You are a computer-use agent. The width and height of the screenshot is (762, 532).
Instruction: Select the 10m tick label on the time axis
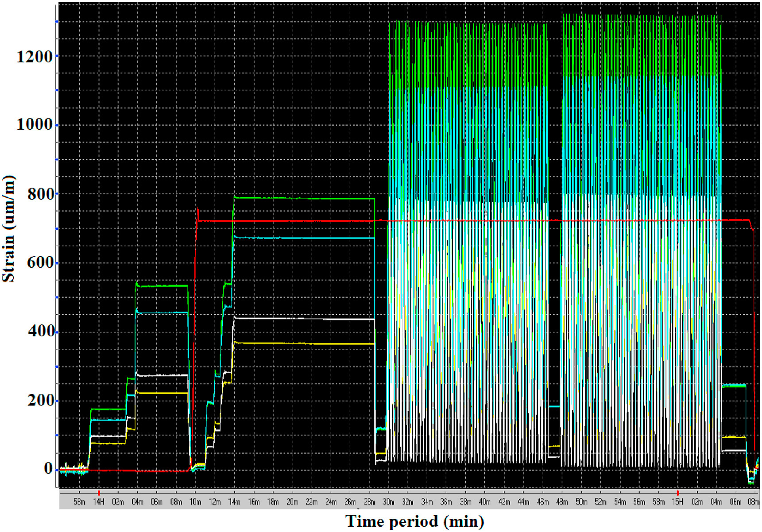point(195,502)
